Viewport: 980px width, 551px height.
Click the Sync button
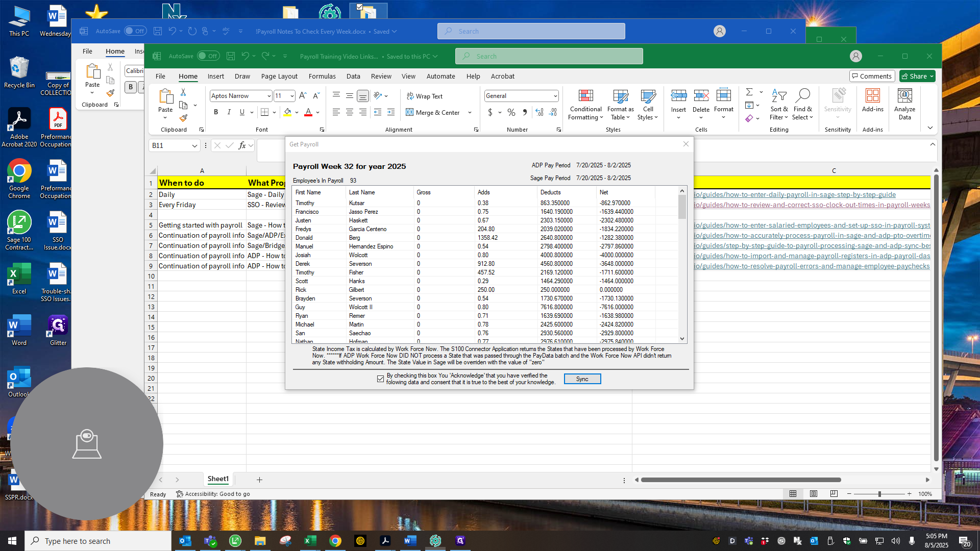pos(582,379)
